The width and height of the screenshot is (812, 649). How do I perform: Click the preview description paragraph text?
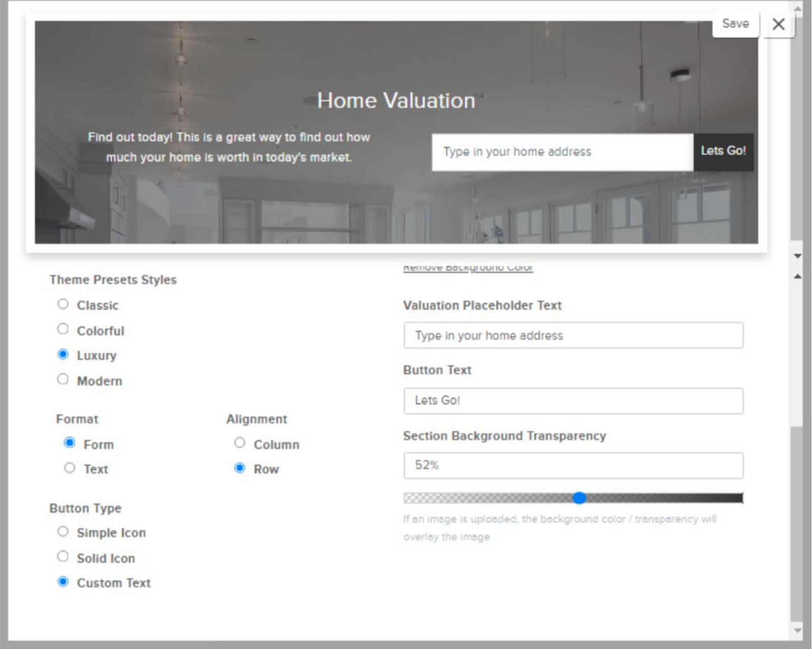229,147
